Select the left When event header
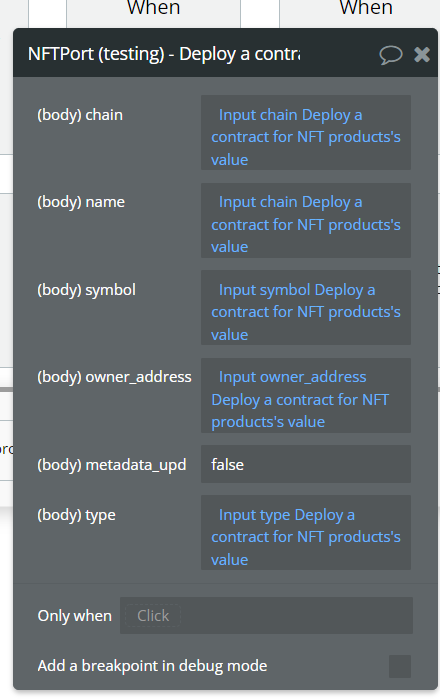The width and height of the screenshot is (440, 700). click(x=154, y=8)
